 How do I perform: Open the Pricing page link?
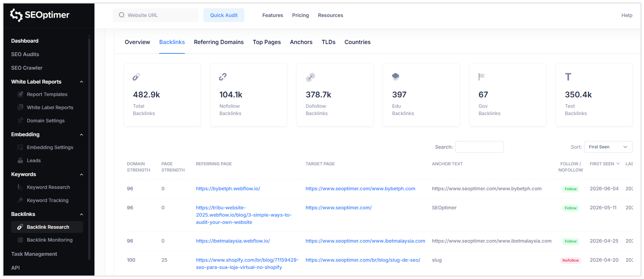pyautogui.click(x=300, y=15)
